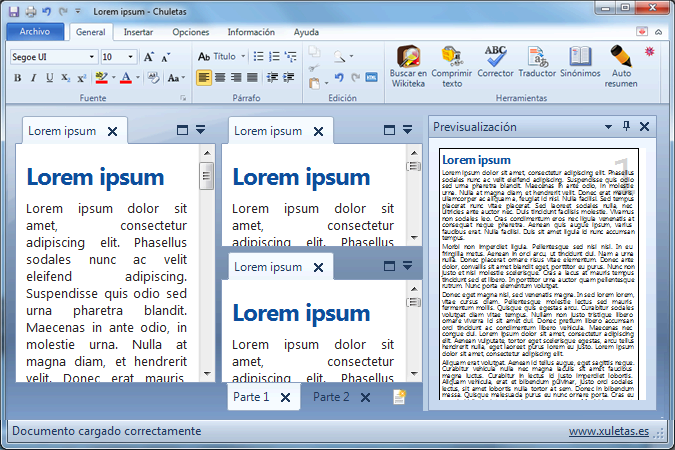Open the Segoe UI font dropdown
Screen dimensions: 675x450
53,57
